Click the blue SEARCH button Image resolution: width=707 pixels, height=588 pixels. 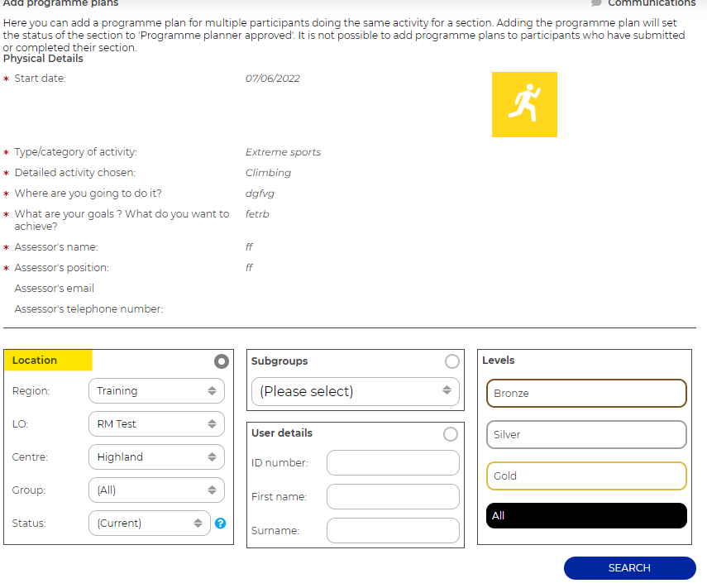(630, 567)
